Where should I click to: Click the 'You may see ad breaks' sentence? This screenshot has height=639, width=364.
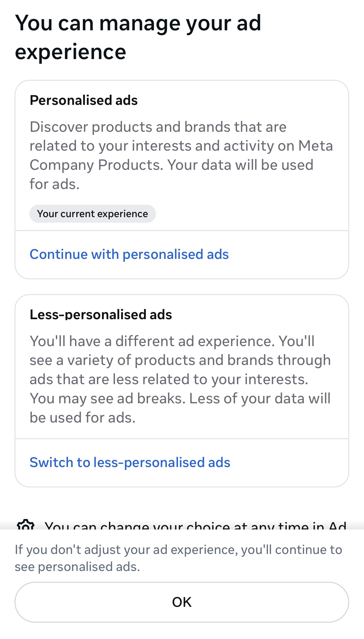[107, 398]
